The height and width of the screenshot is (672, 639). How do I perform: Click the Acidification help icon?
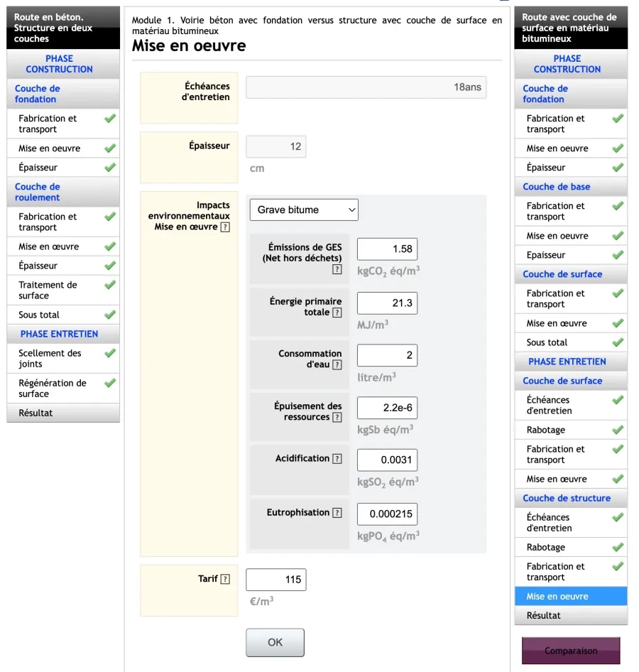coord(337,459)
